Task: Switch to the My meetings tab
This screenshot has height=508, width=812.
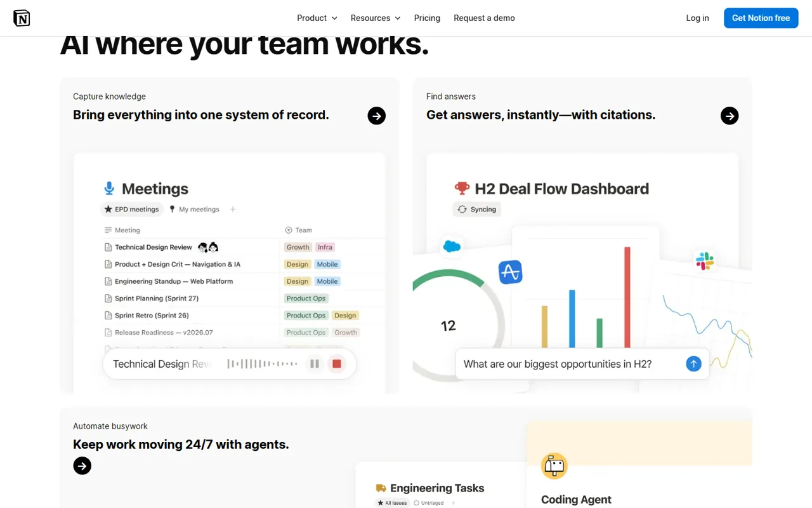Action: [x=194, y=209]
